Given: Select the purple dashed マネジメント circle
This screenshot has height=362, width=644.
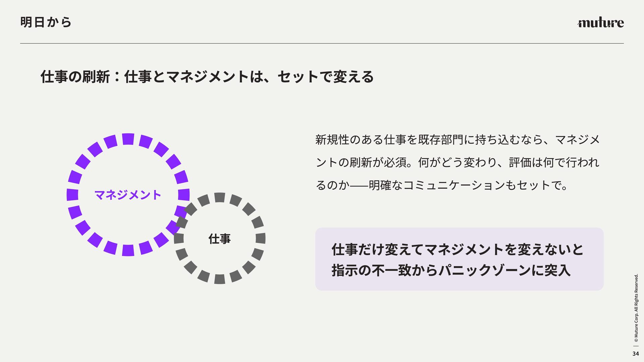Looking at the screenshot, I should [128, 195].
